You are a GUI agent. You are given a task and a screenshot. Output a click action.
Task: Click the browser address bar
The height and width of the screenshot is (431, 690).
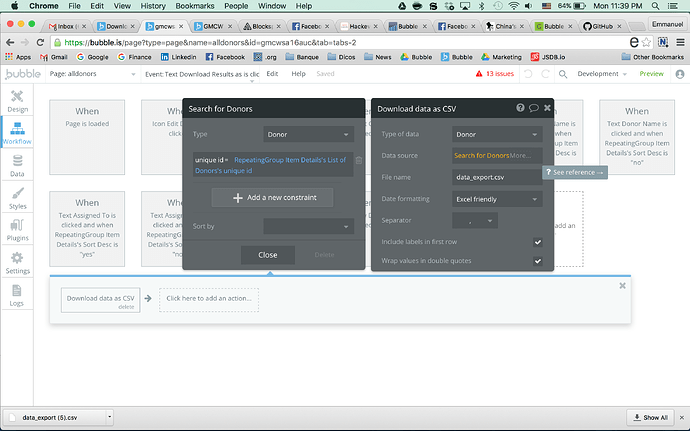tap(339, 43)
